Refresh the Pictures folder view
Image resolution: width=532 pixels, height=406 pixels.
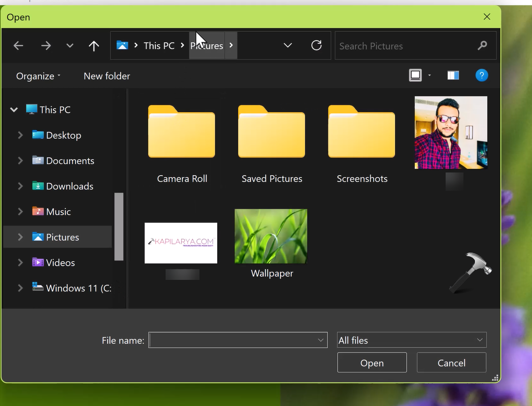(316, 45)
